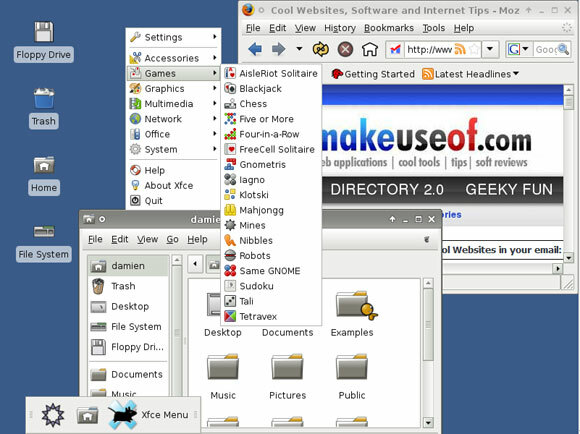Click the star-shaped panel icon

[53, 415]
